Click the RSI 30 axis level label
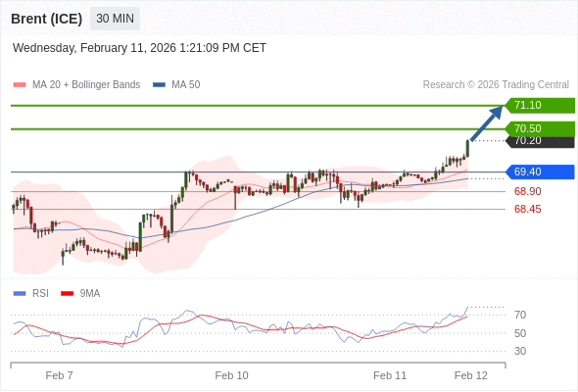578x392 pixels. point(520,351)
